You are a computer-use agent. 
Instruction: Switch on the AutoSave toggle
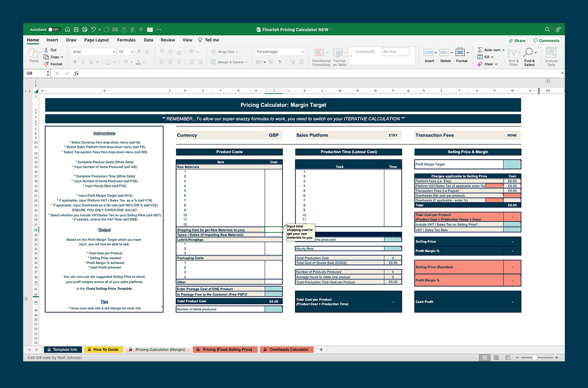[x=54, y=29]
